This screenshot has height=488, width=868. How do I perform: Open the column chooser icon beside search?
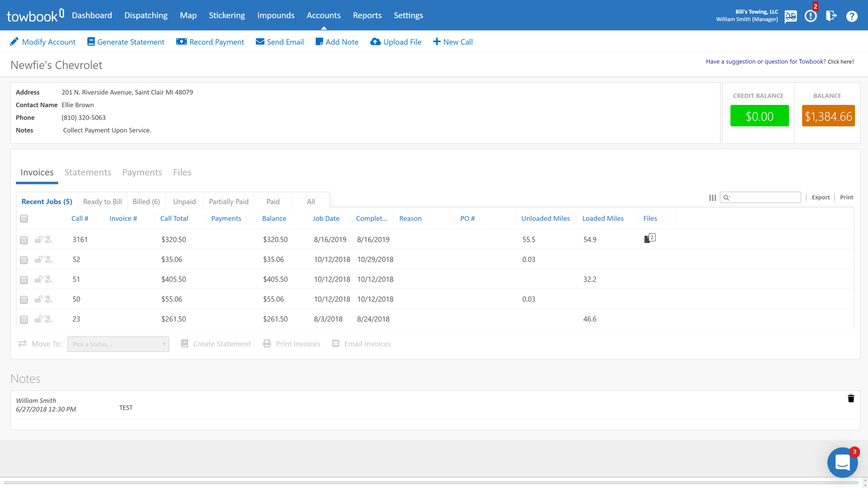[712, 198]
